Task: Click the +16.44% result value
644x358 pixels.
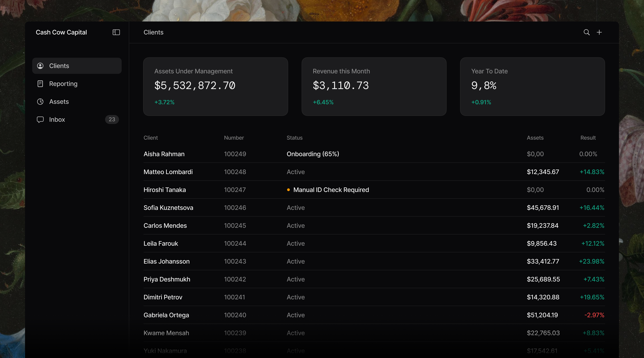Action: point(592,208)
